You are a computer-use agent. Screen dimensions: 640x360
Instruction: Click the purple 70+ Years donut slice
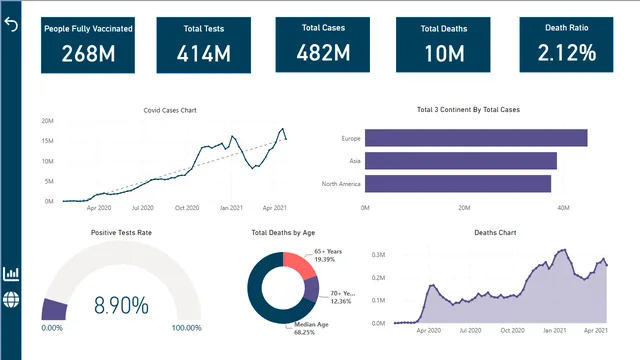pyautogui.click(x=312, y=289)
